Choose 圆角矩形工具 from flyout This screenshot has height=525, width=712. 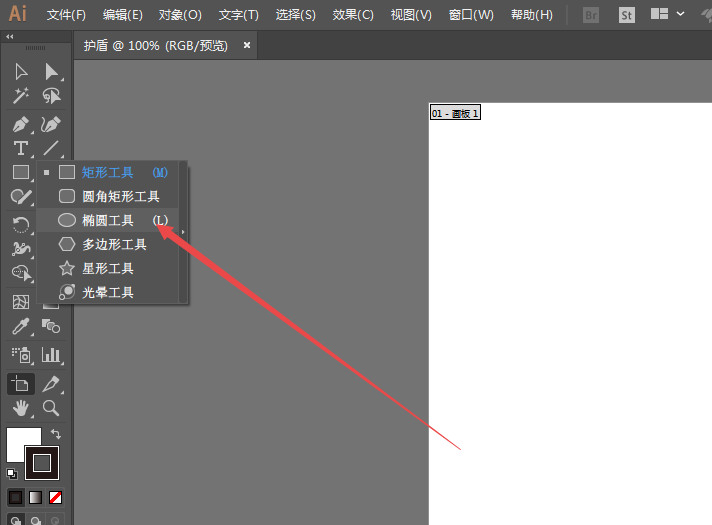(108, 196)
